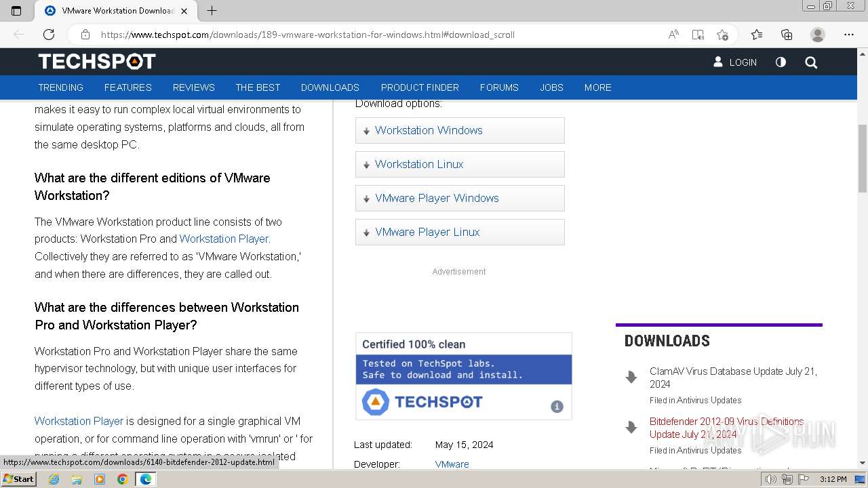Open the browser profile avatar
Screen dimensions: 868x488
click(818, 35)
